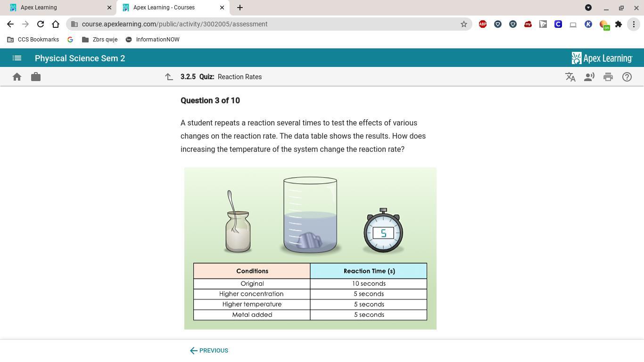Open the briefcase course materials icon

tap(36, 77)
